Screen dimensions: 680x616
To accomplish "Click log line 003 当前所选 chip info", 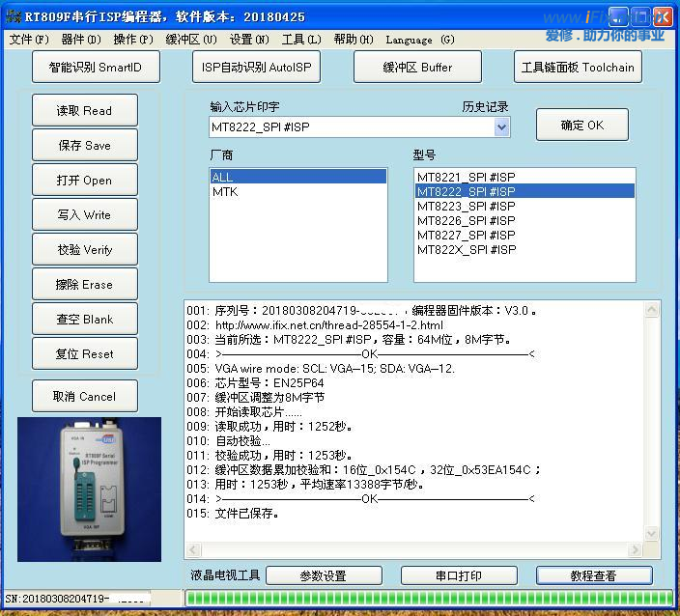I will (349, 340).
